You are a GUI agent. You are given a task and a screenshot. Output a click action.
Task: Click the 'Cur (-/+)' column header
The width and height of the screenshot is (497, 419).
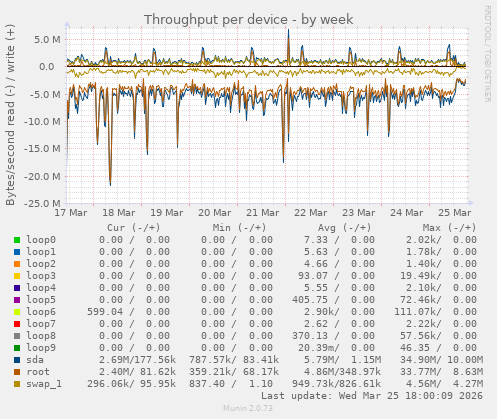pyautogui.click(x=134, y=228)
